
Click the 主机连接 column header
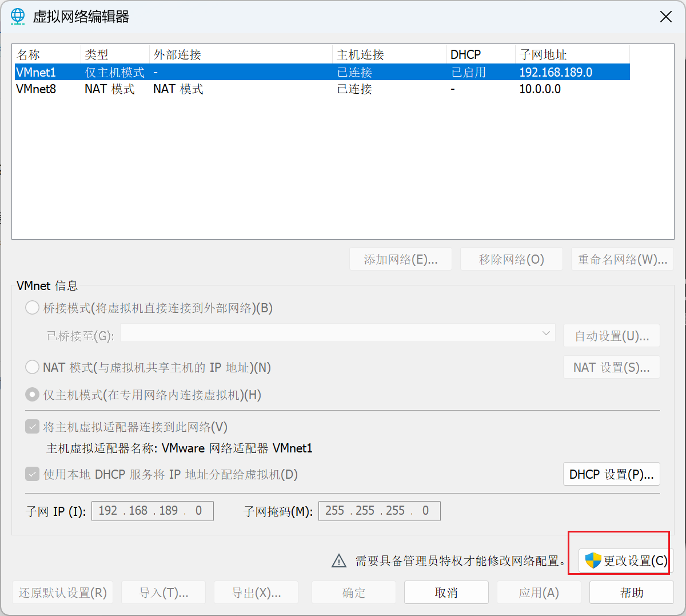pos(389,54)
